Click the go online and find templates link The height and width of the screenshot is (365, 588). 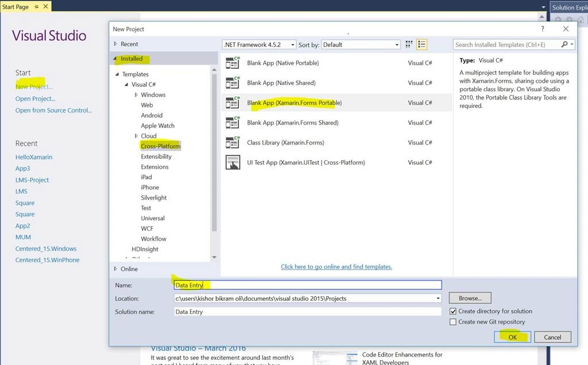336,267
